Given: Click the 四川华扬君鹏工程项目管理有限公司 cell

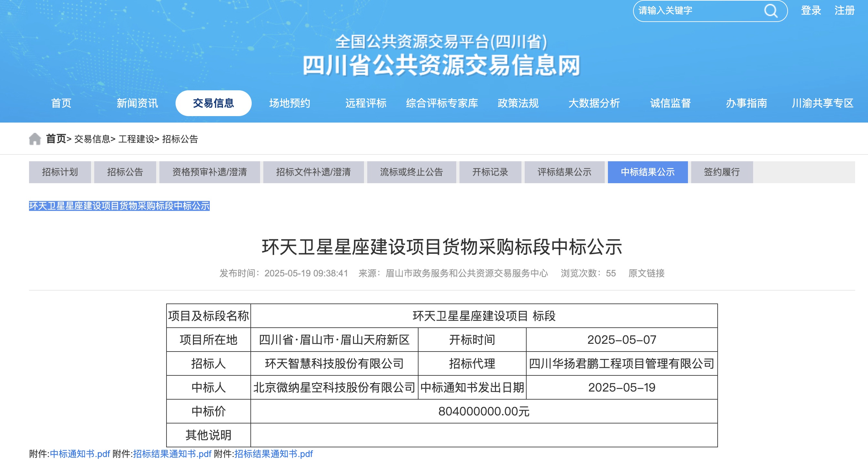Looking at the screenshot, I should pyautogui.click(x=622, y=363).
